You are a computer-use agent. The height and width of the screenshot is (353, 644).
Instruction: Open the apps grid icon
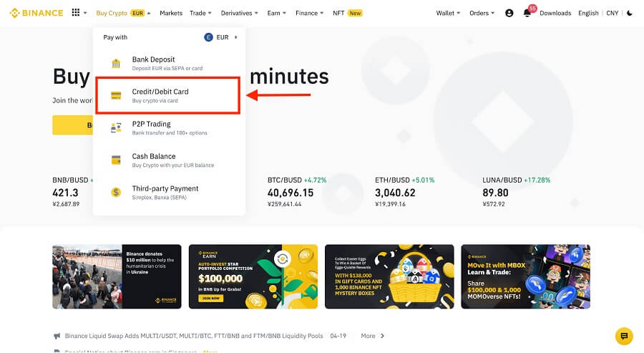[x=76, y=13]
